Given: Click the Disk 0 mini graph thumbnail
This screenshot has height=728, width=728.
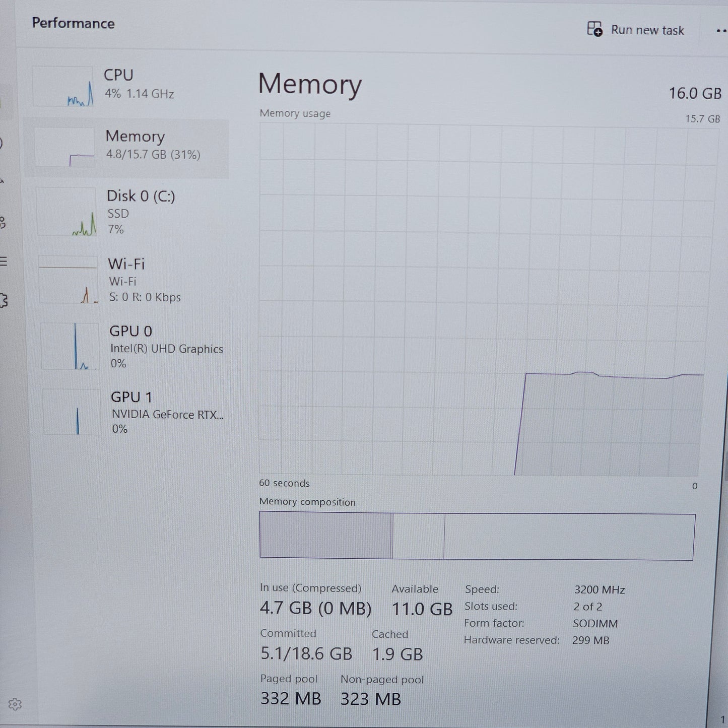Looking at the screenshot, I should [x=66, y=212].
